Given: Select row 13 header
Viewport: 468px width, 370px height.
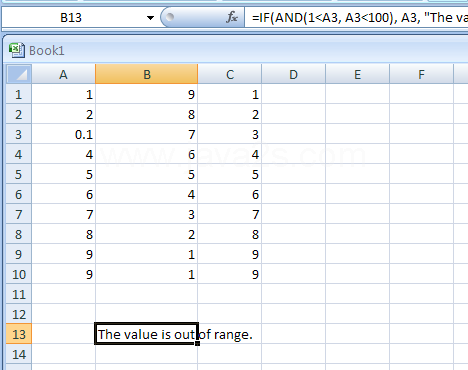Looking at the screenshot, I should click(19, 334).
